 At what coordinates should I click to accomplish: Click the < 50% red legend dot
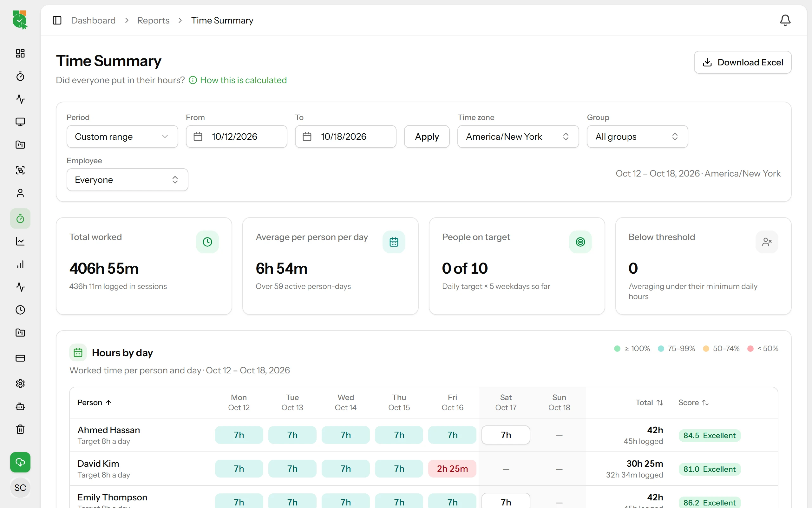click(750, 349)
